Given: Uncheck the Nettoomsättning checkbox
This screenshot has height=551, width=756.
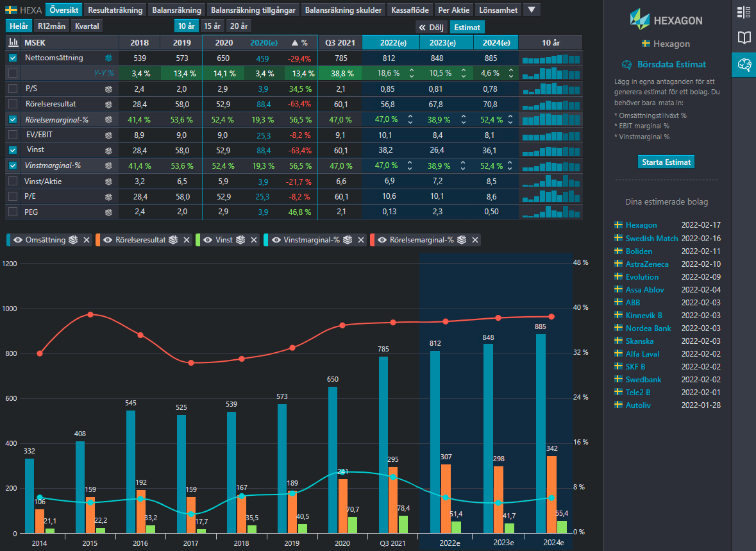Looking at the screenshot, I should coord(13,58).
